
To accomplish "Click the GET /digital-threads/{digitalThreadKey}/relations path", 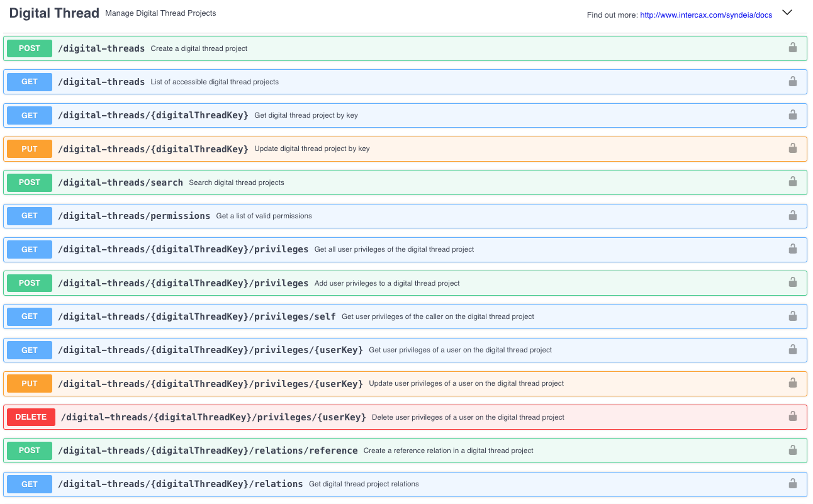I will tap(180, 484).
